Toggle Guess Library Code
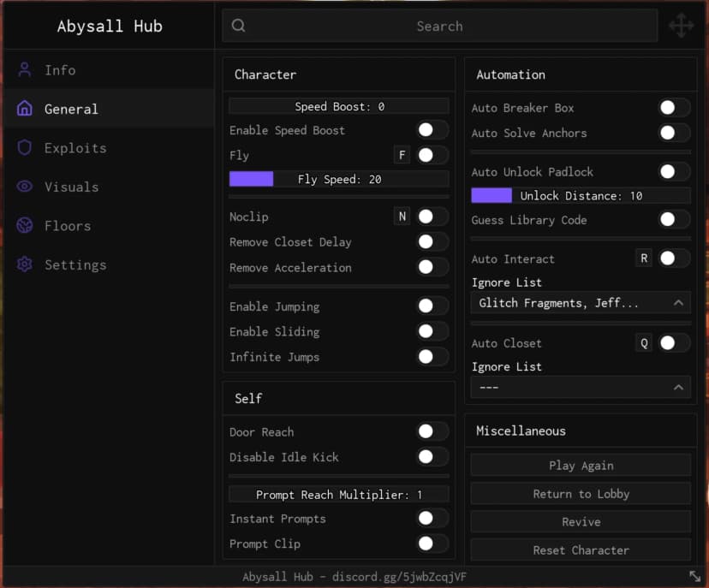Screen dimensions: 709x588 [675, 220]
